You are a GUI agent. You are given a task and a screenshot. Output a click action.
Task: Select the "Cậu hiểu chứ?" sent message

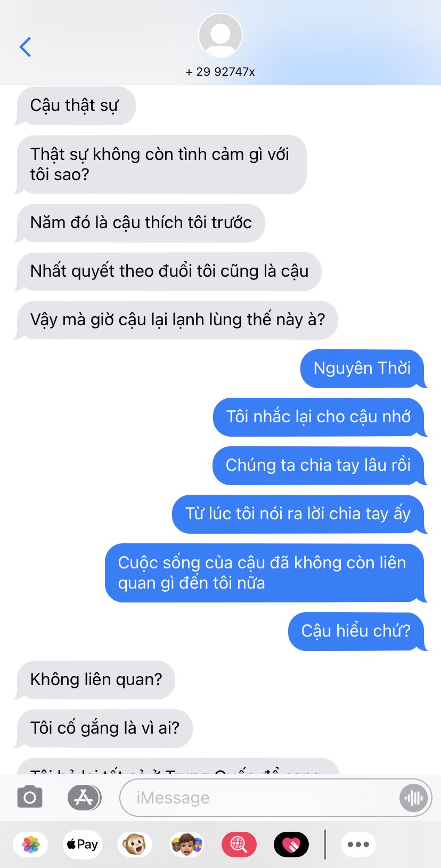(x=357, y=631)
